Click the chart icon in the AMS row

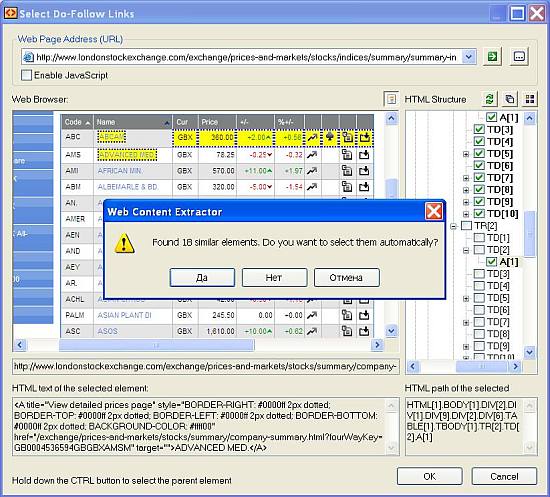pyautogui.click(x=312, y=154)
